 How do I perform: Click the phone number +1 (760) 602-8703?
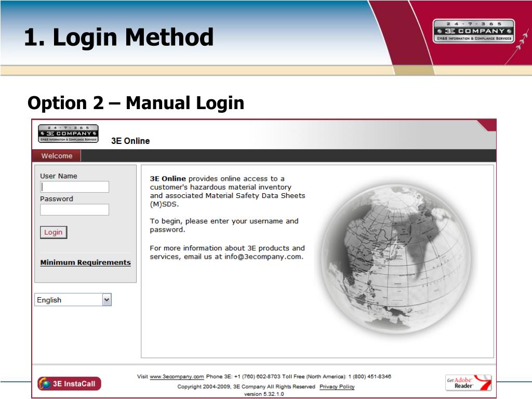point(258,377)
